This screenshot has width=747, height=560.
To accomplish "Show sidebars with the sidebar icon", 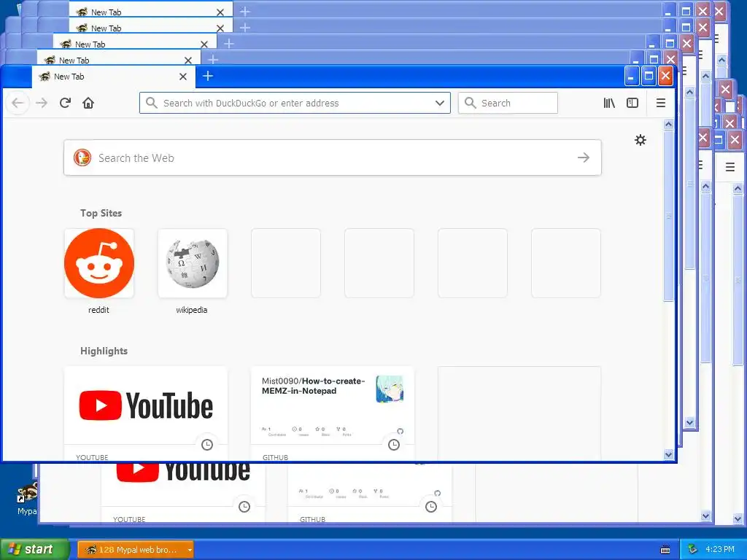I will [x=632, y=103].
